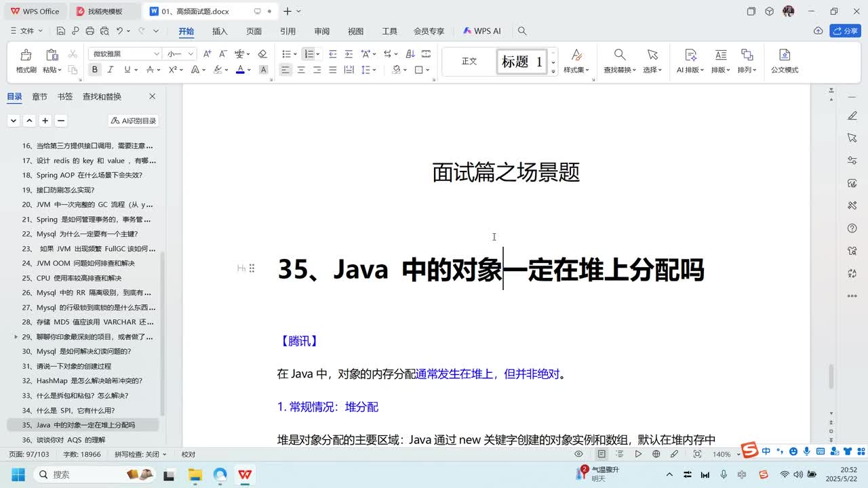This screenshot has height=488, width=868.
Task: Click the Paste (粘贴) clipboard icon
Action: tap(52, 55)
